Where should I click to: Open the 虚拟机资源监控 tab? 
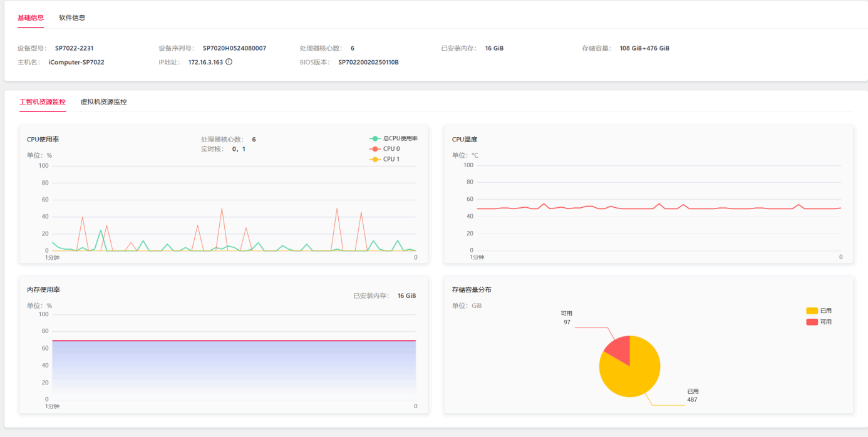pos(104,101)
